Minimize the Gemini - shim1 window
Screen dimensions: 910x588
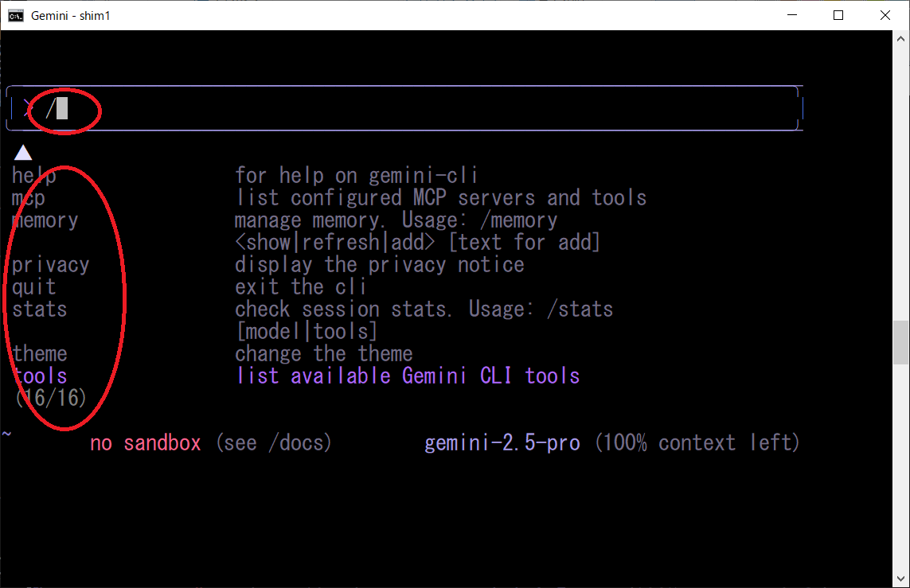coord(792,15)
